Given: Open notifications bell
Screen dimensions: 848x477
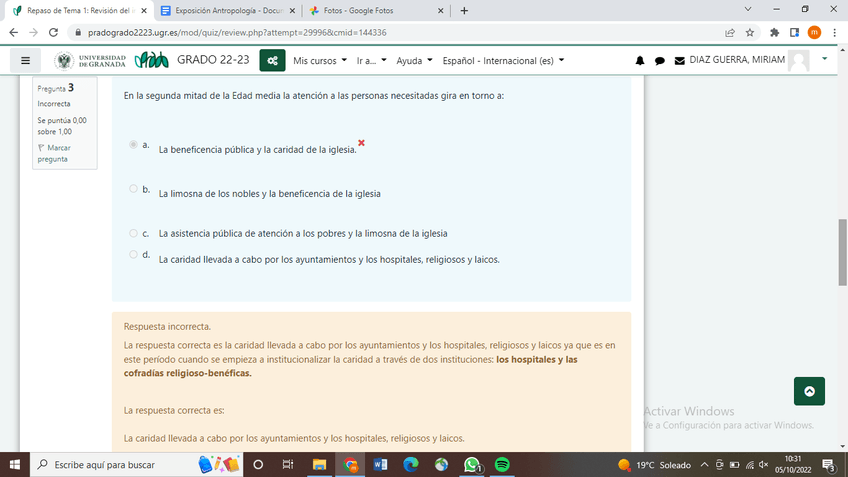Looking at the screenshot, I should (640, 61).
